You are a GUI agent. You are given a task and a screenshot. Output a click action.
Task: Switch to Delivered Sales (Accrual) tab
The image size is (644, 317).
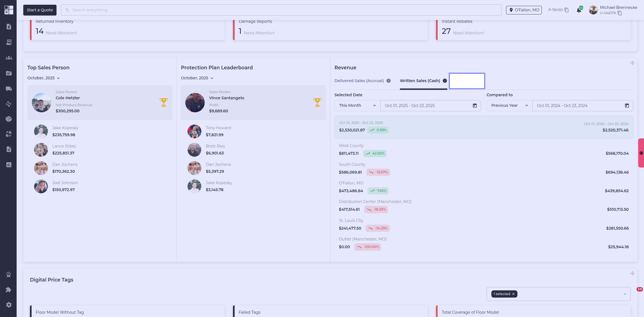click(359, 81)
